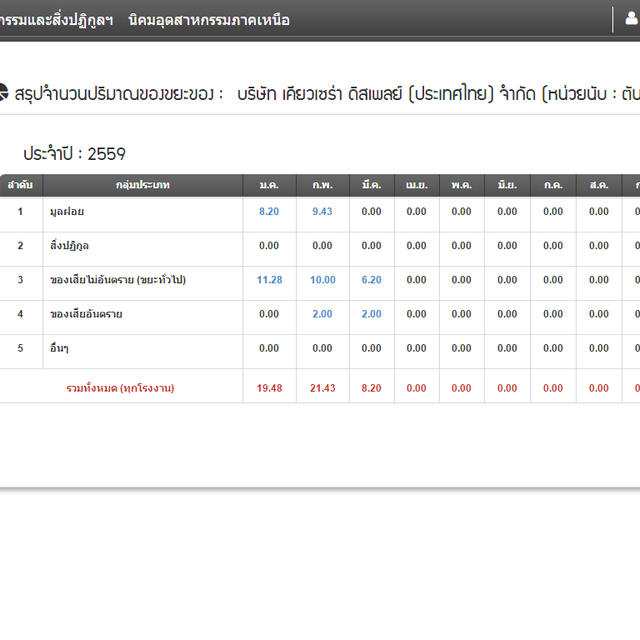The image size is (640, 640).
Task: Click row number 1 in ลำดับ column
Action: (20, 211)
